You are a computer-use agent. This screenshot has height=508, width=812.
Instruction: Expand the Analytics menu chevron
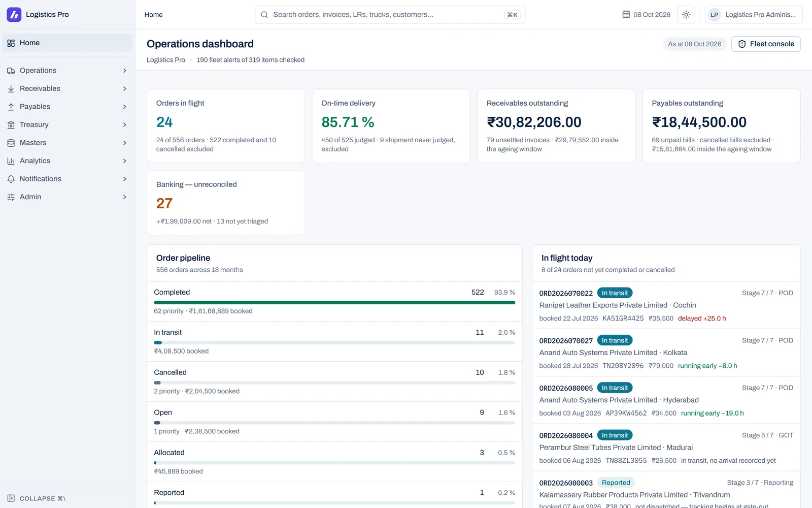124,161
